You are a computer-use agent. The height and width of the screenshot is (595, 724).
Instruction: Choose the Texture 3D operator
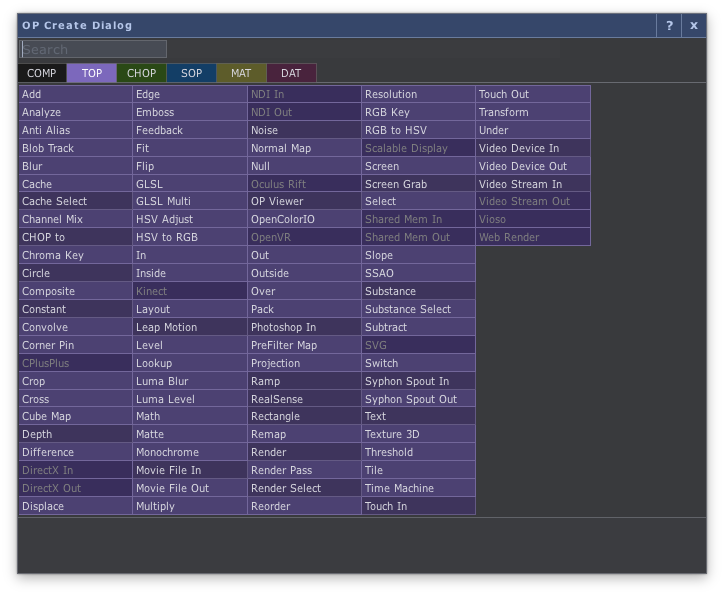click(x=418, y=434)
